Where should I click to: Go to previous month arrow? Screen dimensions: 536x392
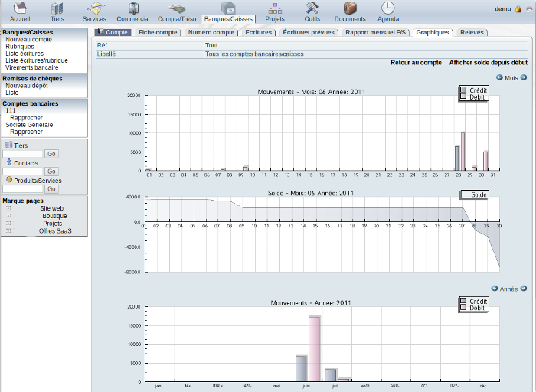pos(500,78)
